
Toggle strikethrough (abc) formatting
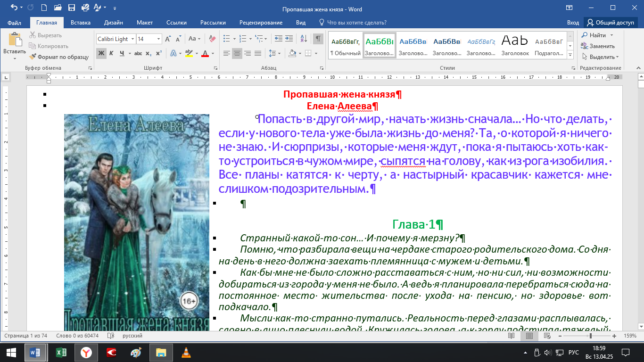(x=139, y=53)
